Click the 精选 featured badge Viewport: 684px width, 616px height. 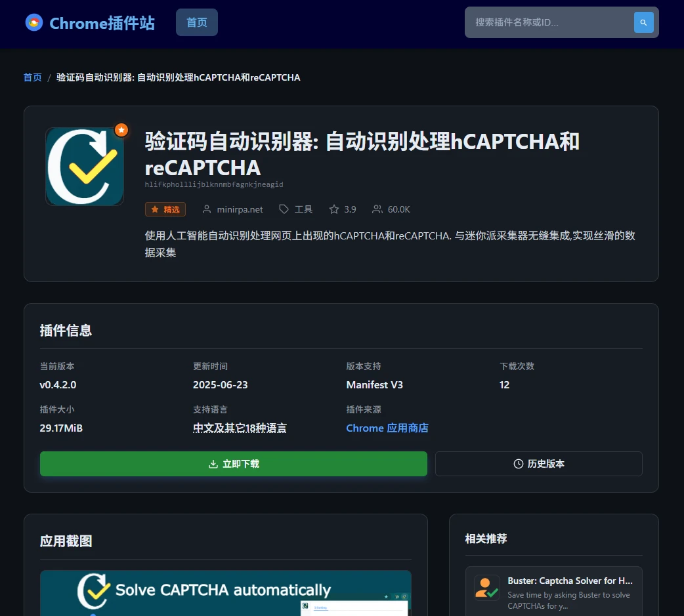tap(165, 209)
